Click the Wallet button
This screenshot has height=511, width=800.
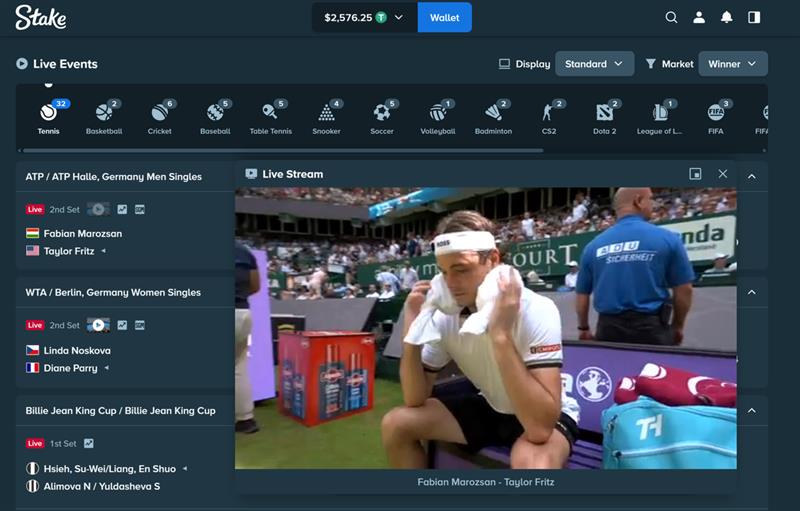point(444,17)
